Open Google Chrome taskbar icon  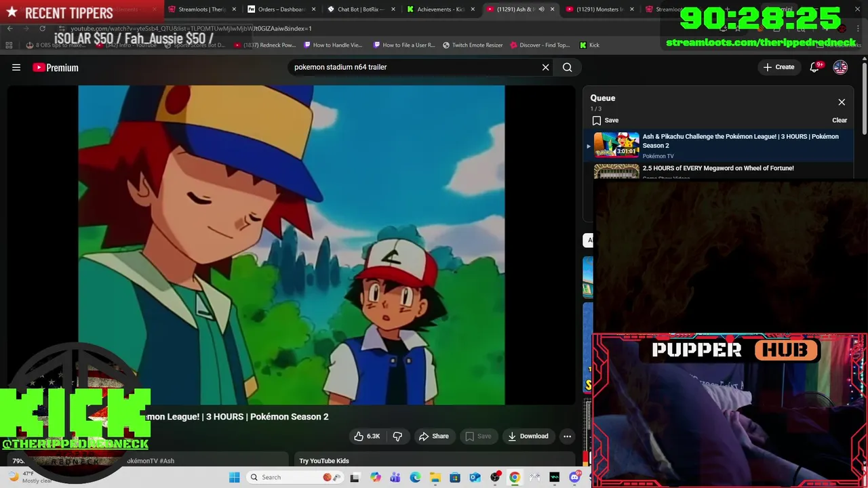pyautogui.click(x=515, y=477)
